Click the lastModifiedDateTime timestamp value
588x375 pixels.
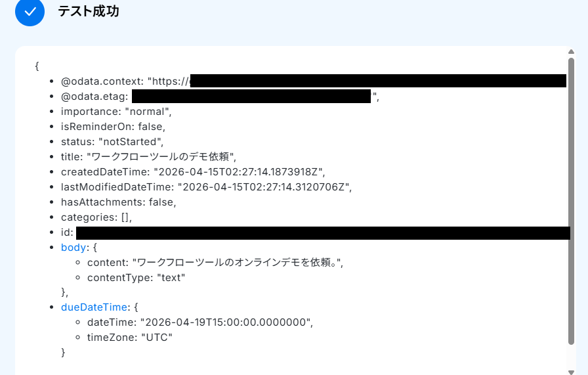(x=264, y=187)
